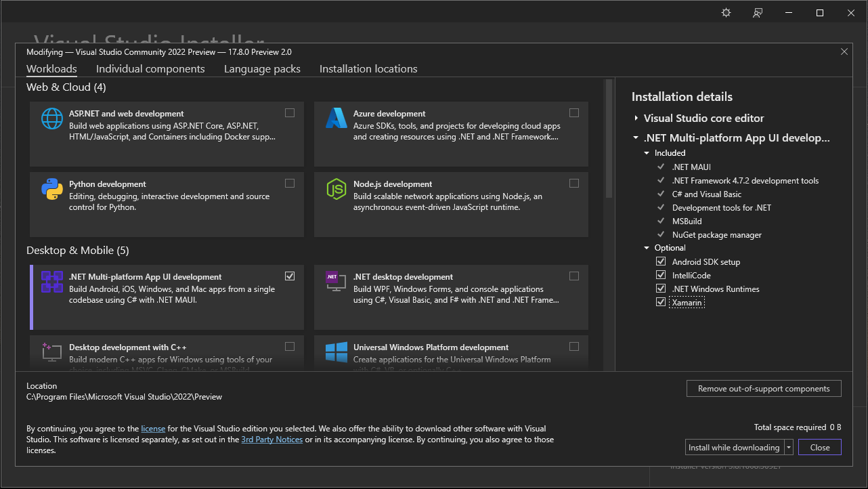The image size is (868, 489).
Task: Click the Azure development logo icon
Action: coord(337,119)
